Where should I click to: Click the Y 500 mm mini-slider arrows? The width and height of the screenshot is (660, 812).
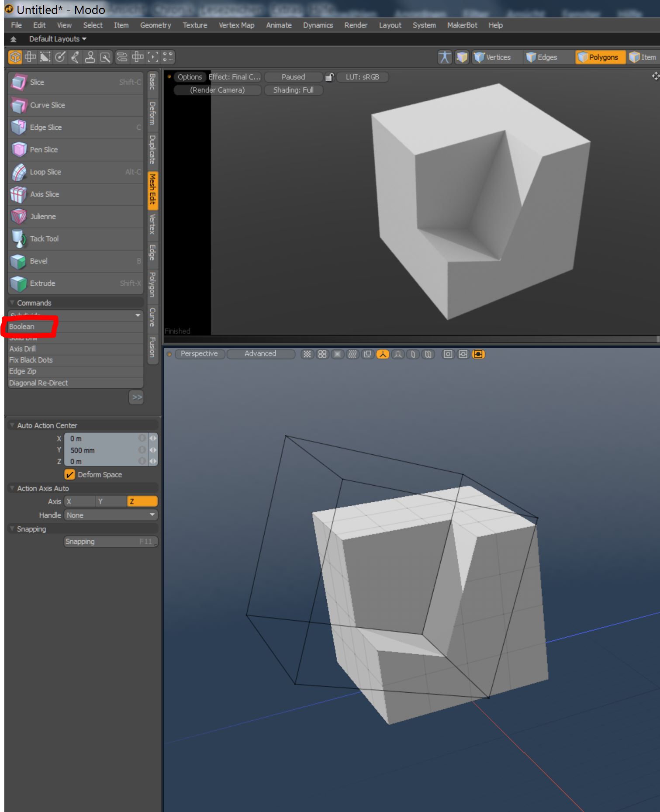click(153, 450)
